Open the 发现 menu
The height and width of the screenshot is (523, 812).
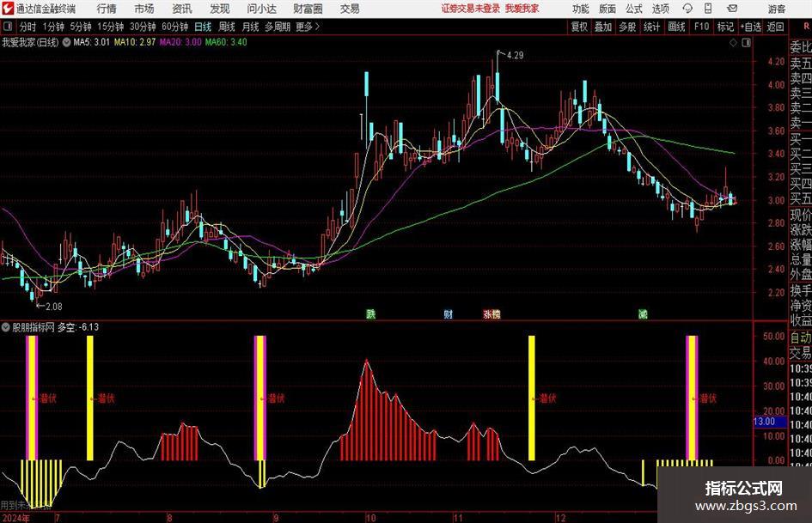click(x=220, y=9)
